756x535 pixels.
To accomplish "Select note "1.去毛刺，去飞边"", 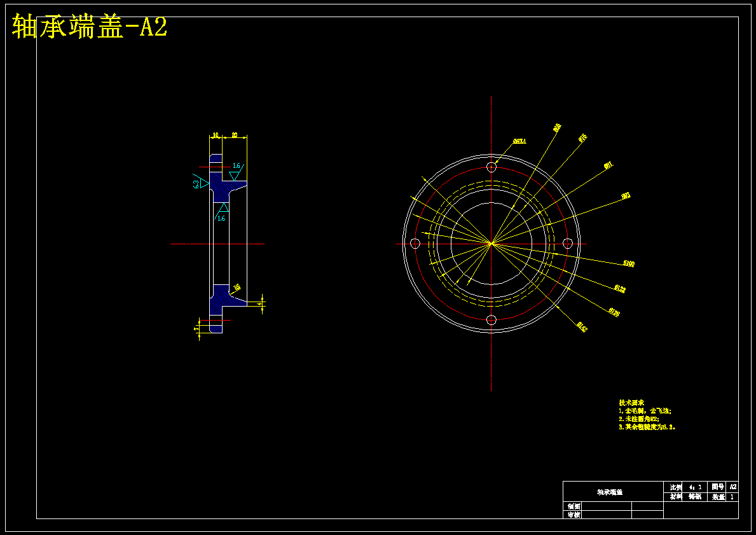I will point(645,411).
